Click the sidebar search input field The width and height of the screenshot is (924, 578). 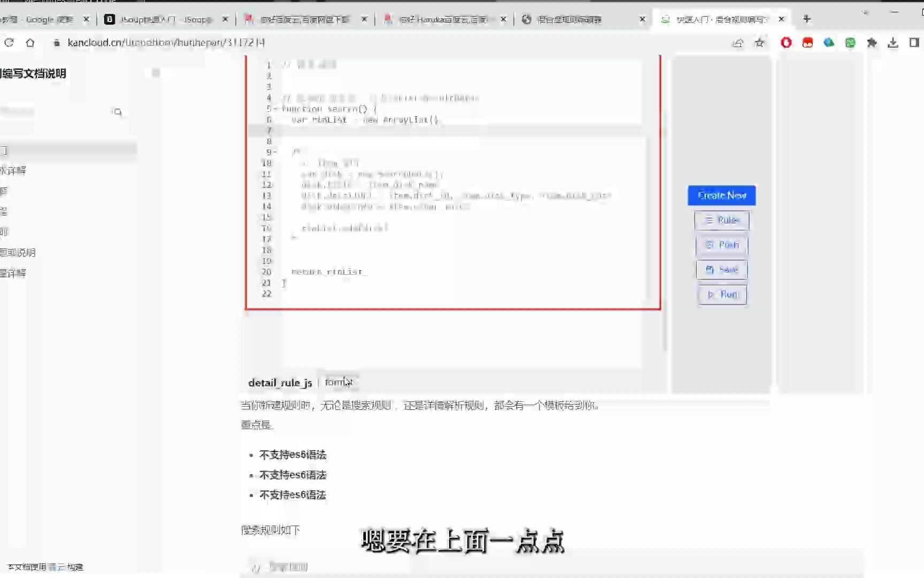click(x=53, y=111)
